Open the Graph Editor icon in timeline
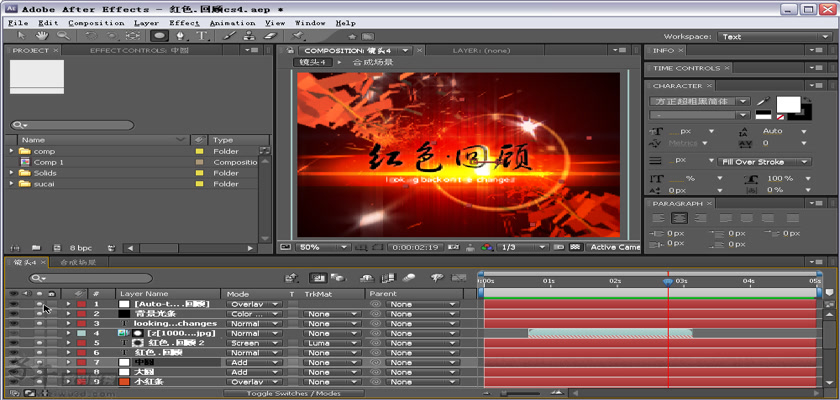 click(459, 278)
